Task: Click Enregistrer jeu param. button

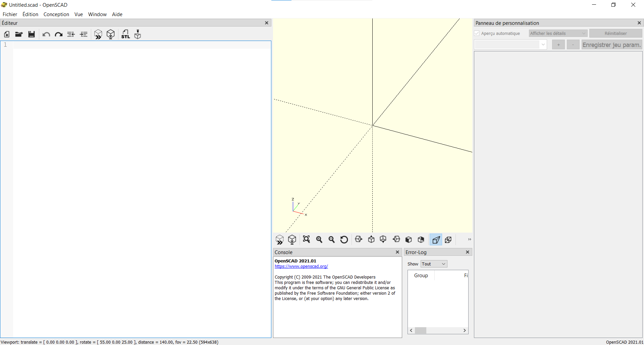Action: pos(612,45)
